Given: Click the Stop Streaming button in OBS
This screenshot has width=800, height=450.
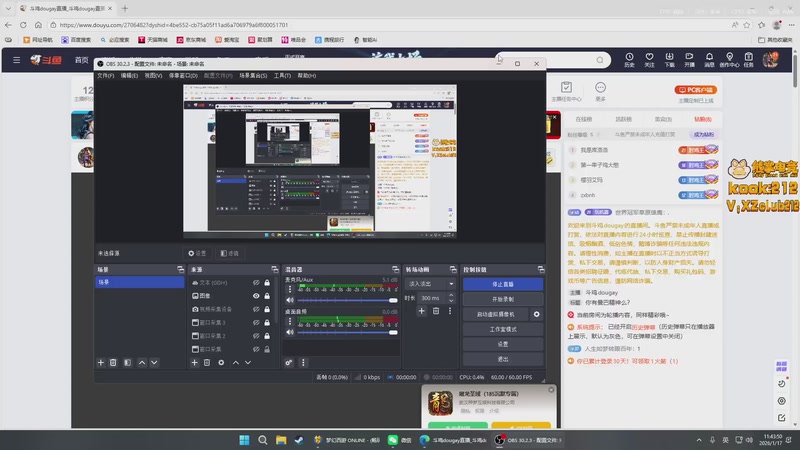Looking at the screenshot, I should click(x=503, y=284).
